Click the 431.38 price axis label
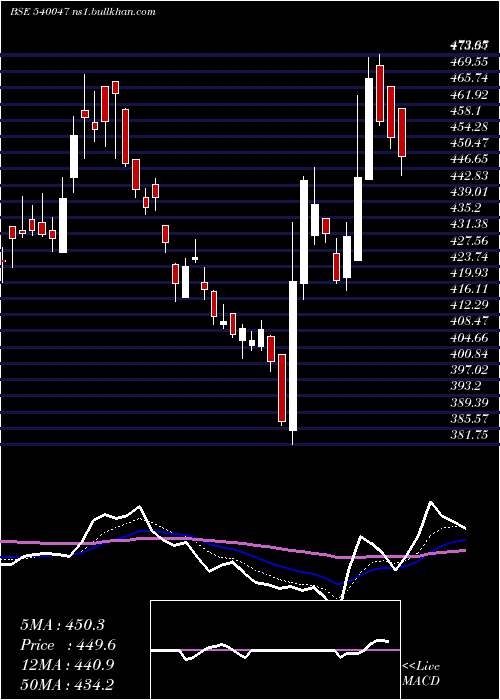Viewport: 500px width, 700px height. (469, 224)
